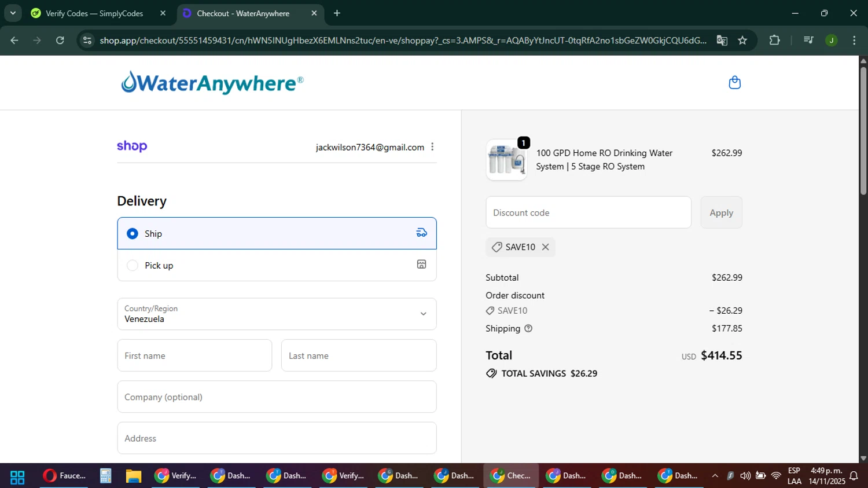View site information icon in address bar
The width and height of the screenshot is (868, 488).
(87, 41)
